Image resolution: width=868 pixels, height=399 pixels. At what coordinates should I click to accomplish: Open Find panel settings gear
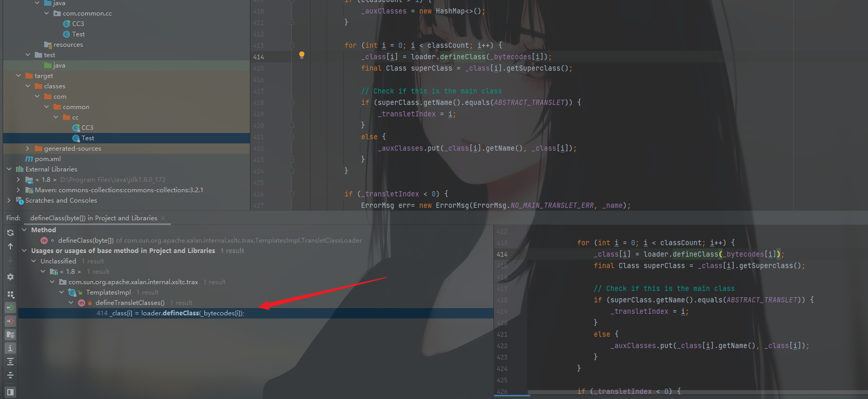click(10, 277)
